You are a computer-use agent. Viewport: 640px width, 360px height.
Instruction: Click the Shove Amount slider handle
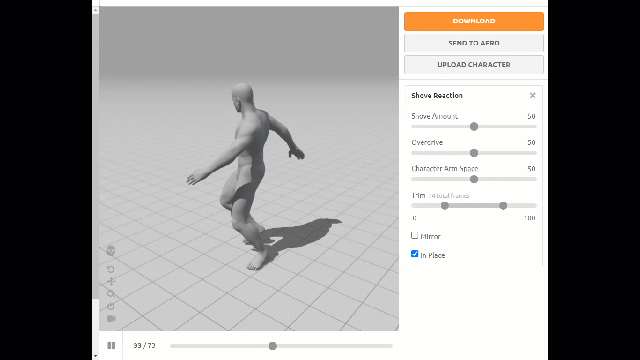coord(474,127)
